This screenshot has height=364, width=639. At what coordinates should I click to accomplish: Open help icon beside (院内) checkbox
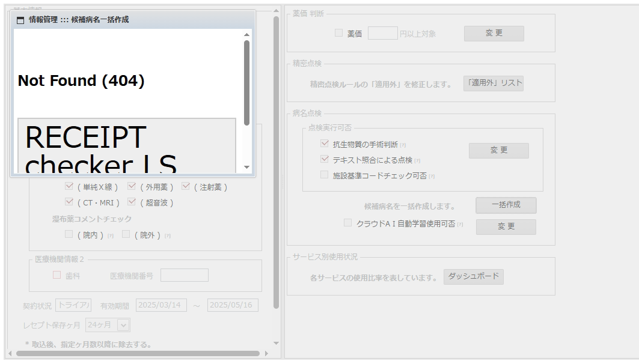(x=111, y=235)
